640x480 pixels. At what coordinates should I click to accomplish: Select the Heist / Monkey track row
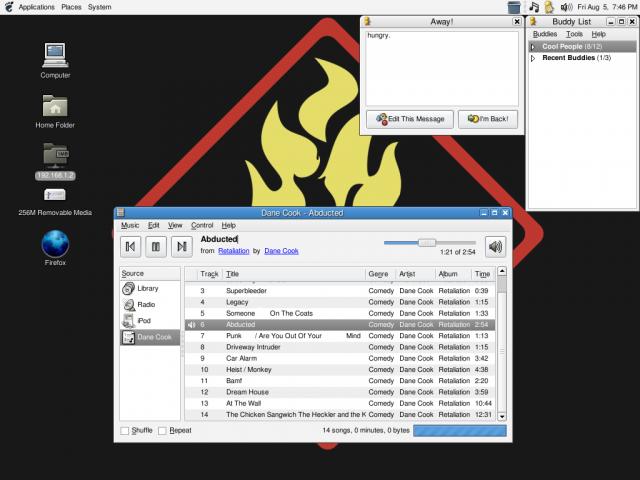[x=340, y=370]
